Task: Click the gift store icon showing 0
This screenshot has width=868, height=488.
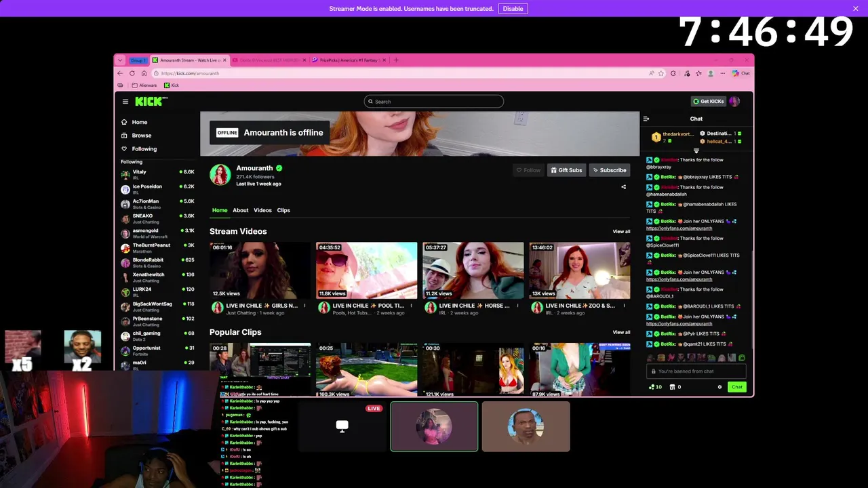Action: (x=675, y=387)
